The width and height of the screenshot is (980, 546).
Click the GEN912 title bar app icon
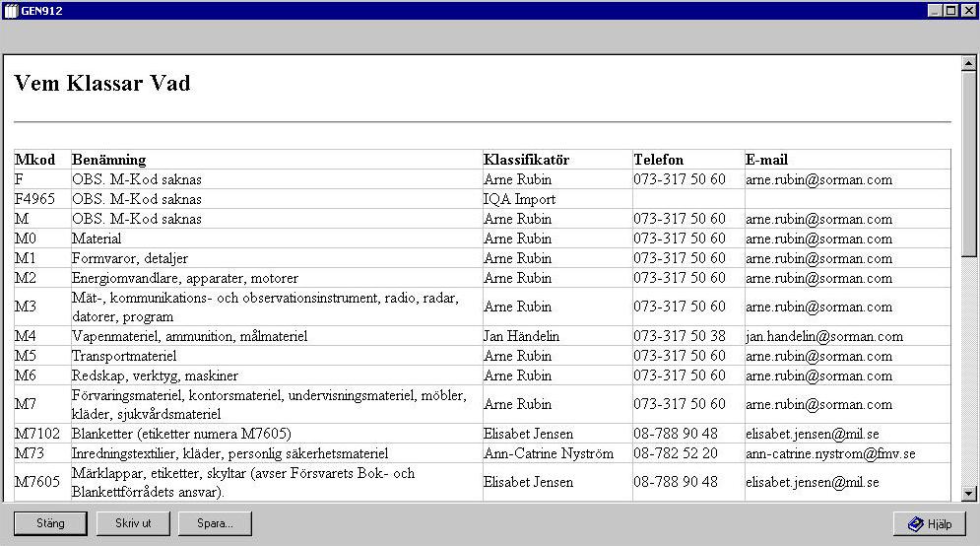coord(11,11)
